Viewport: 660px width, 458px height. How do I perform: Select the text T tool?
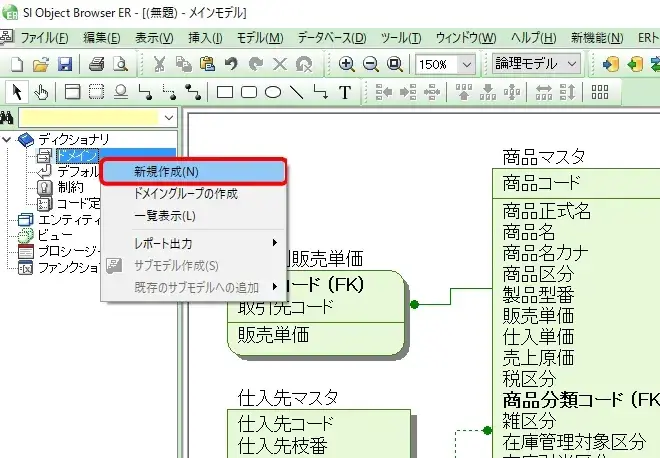[x=345, y=92]
